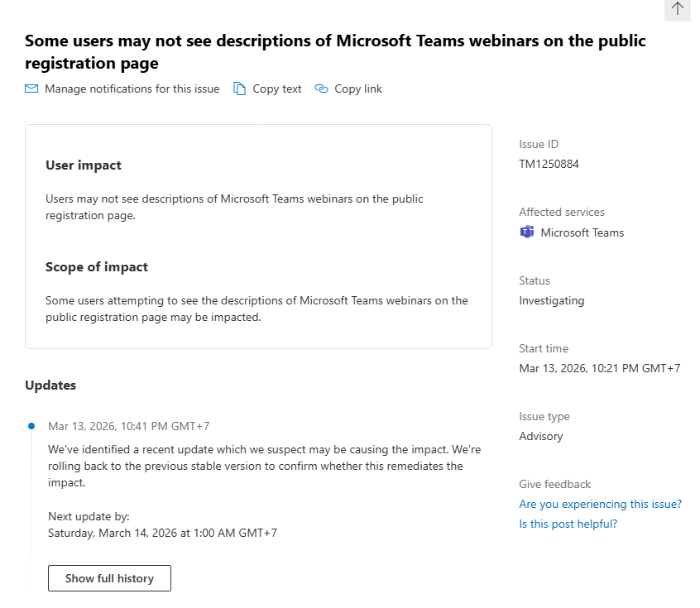Click the 'Updates' section heading
Viewport: 700px width, 608px height.
tap(50, 385)
